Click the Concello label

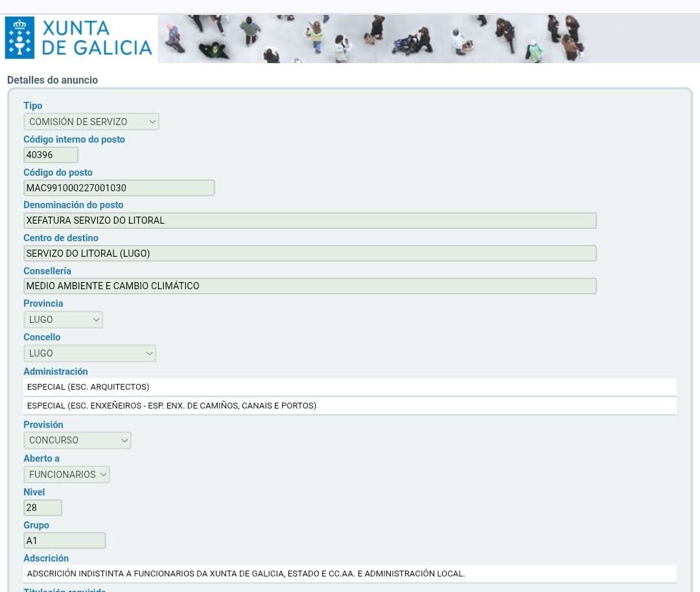pos(42,337)
